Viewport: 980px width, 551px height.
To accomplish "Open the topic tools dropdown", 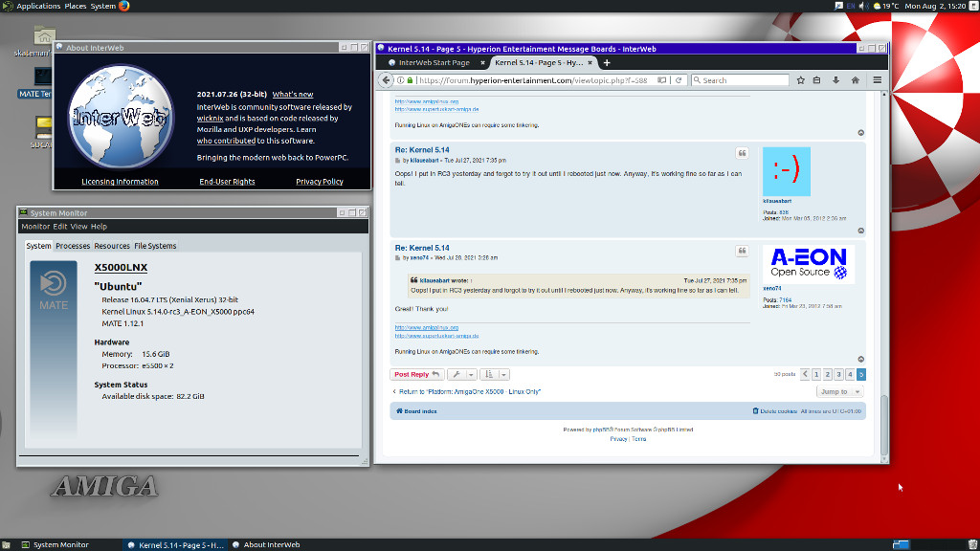I will point(462,374).
